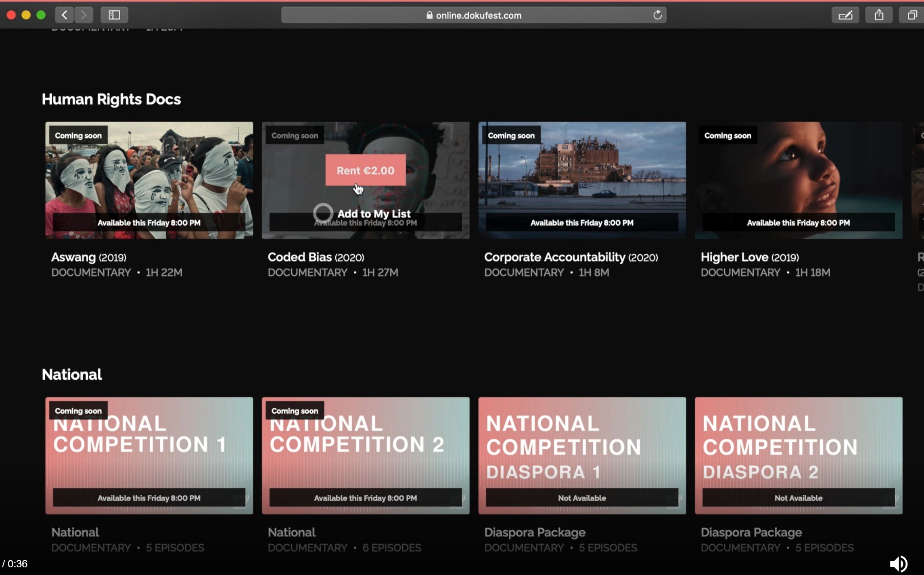The image size is (924, 575).
Task: Select the National Competition 2 thumbnail
Action: (365, 455)
